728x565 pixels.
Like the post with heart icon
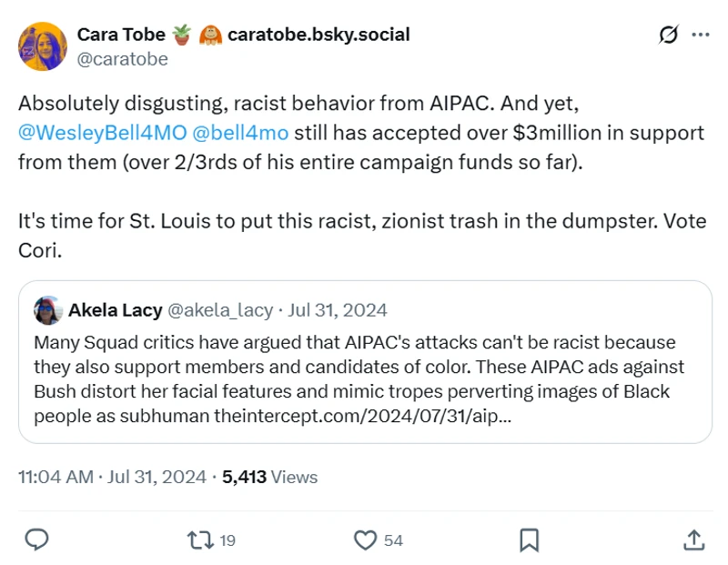[365, 540]
